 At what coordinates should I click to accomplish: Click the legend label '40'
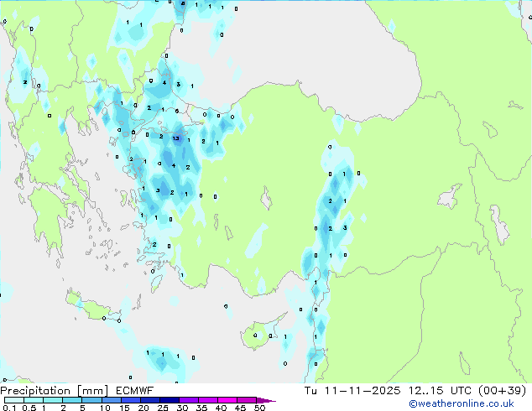pos(221,408)
